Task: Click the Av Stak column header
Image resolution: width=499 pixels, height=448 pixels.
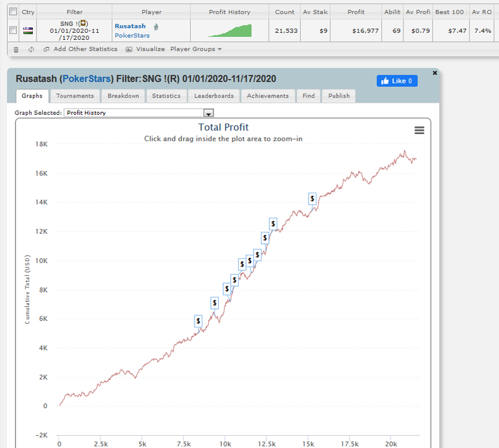Action: pyautogui.click(x=315, y=12)
